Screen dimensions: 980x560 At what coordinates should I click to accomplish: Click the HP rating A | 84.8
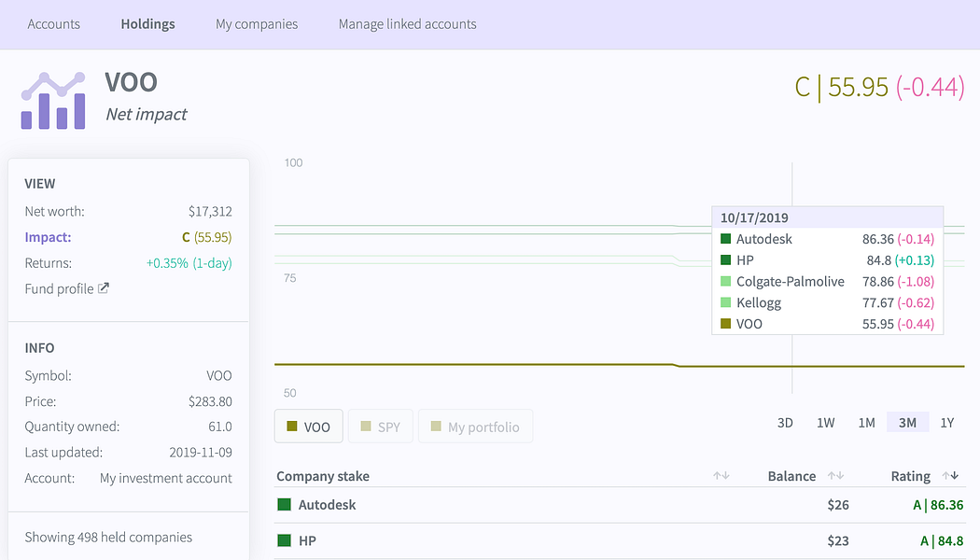[x=942, y=540]
